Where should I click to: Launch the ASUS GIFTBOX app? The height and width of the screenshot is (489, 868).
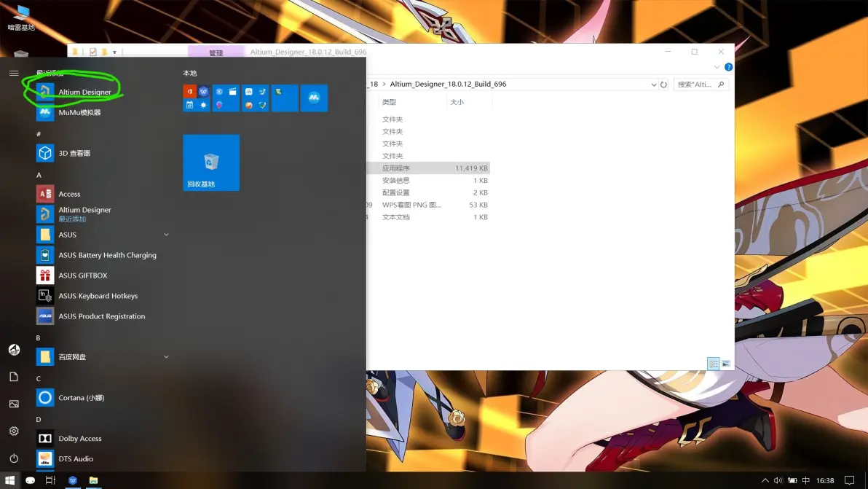(x=83, y=275)
